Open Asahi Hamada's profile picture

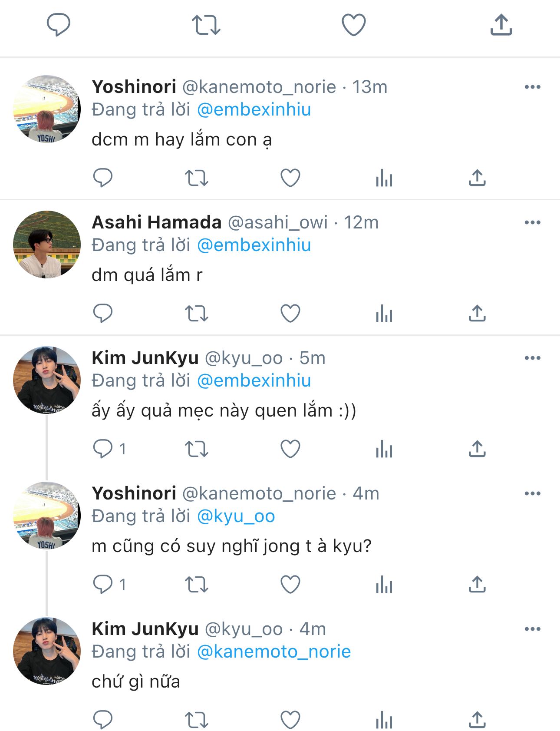[x=47, y=245]
